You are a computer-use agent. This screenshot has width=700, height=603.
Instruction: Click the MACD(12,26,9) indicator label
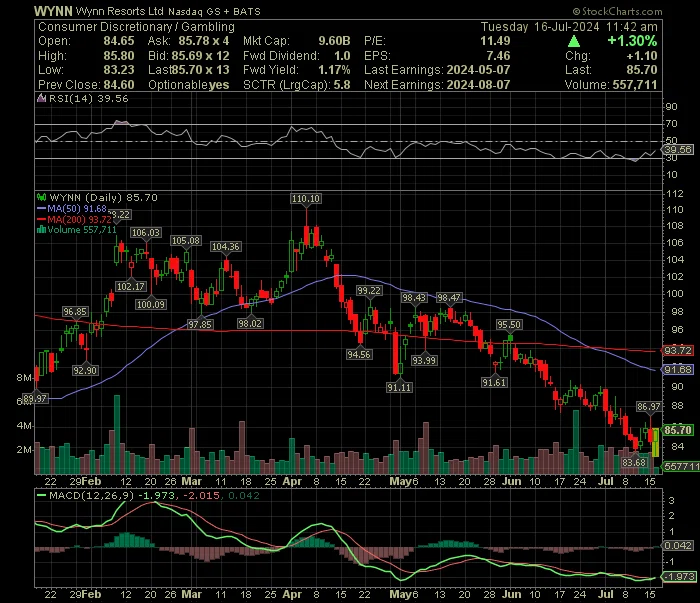[x=91, y=495]
